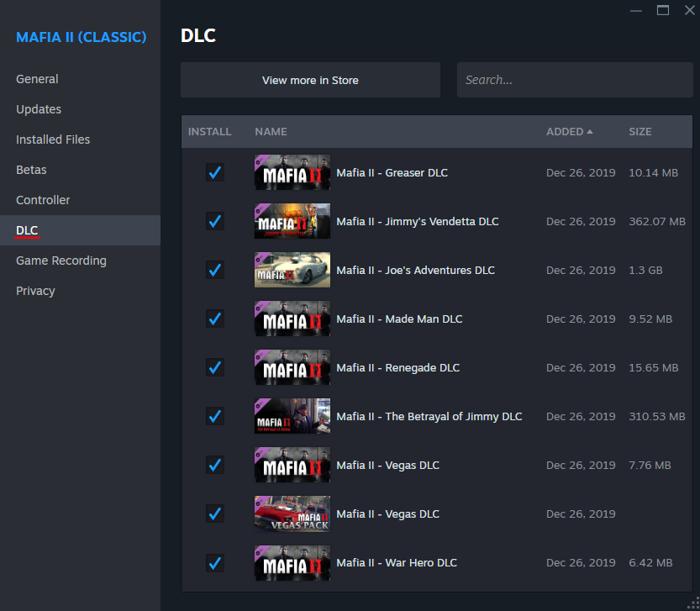
Task: Click the Renegade DLC thumbnail
Action: pos(292,367)
